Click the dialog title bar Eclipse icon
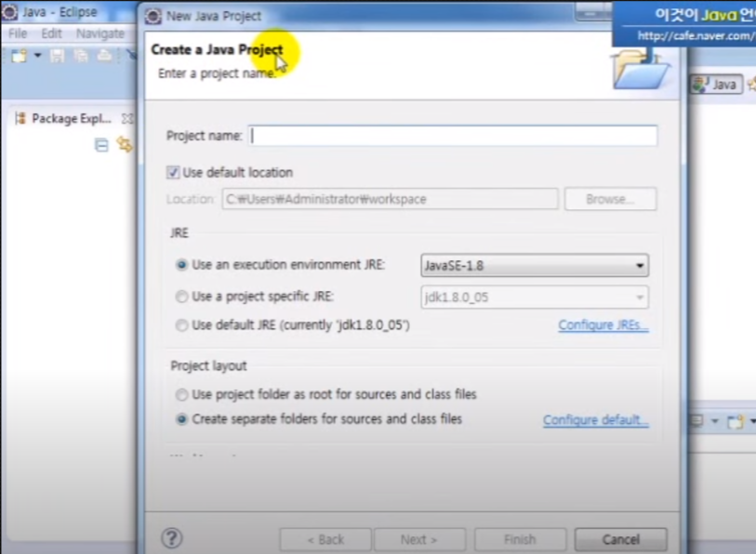This screenshot has width=756, height=554. point(153,16)
